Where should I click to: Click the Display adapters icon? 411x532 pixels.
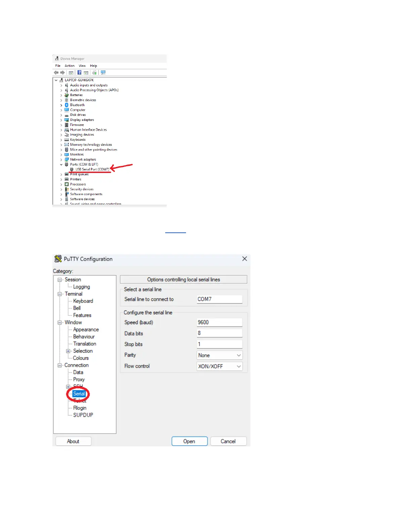[66, 120]
